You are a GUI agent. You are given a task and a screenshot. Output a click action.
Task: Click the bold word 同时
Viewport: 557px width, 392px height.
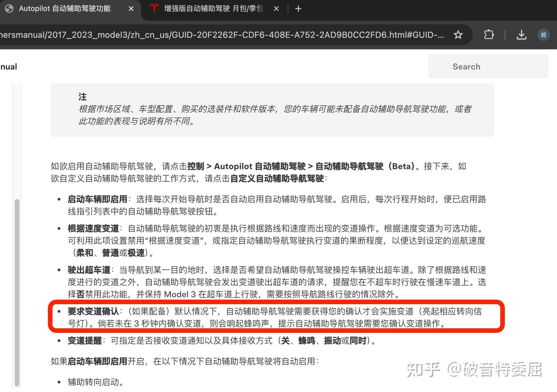coord(358,340)
